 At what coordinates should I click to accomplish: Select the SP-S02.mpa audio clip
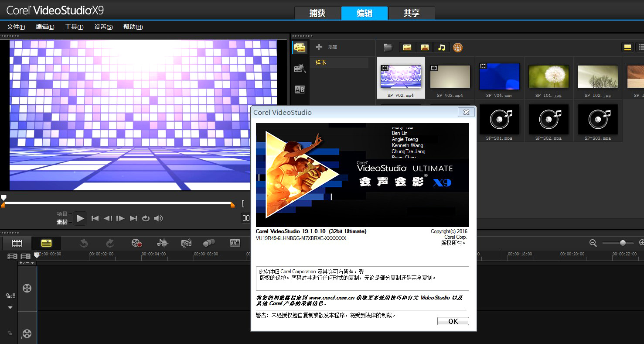(549, 119)
